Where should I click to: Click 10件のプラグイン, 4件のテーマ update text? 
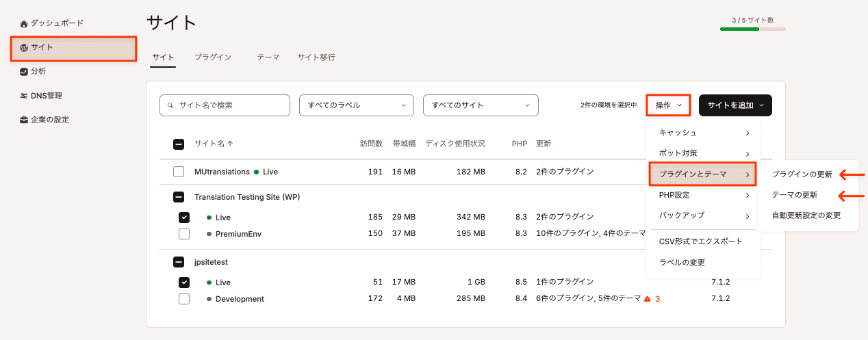pyautogui.click(x=591, y=234)
